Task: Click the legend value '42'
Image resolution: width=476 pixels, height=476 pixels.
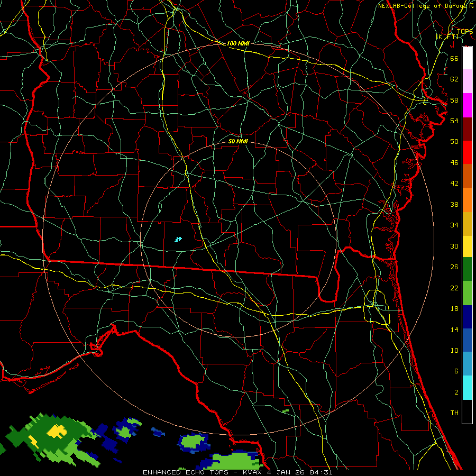Action: click(454, 183)
